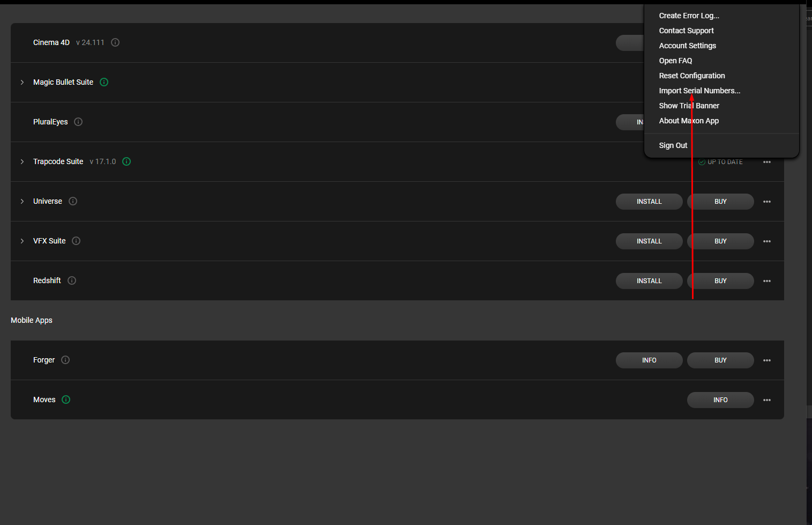Expand the Universe product row

[x=22, y=201]
